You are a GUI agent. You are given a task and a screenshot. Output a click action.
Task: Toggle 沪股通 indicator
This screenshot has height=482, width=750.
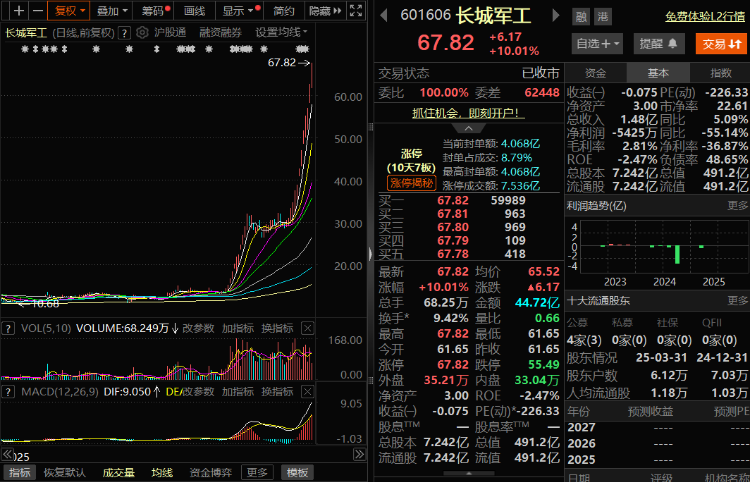point(170,33)
